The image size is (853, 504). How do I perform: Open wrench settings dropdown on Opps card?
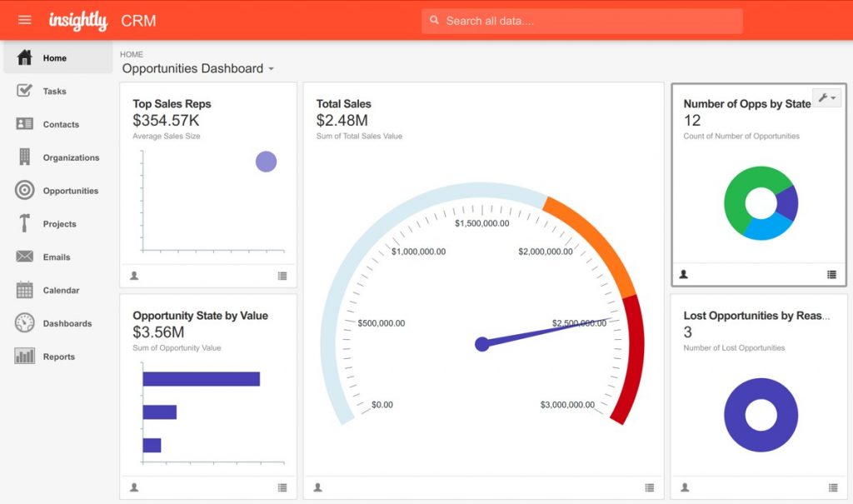coord(827,98)
